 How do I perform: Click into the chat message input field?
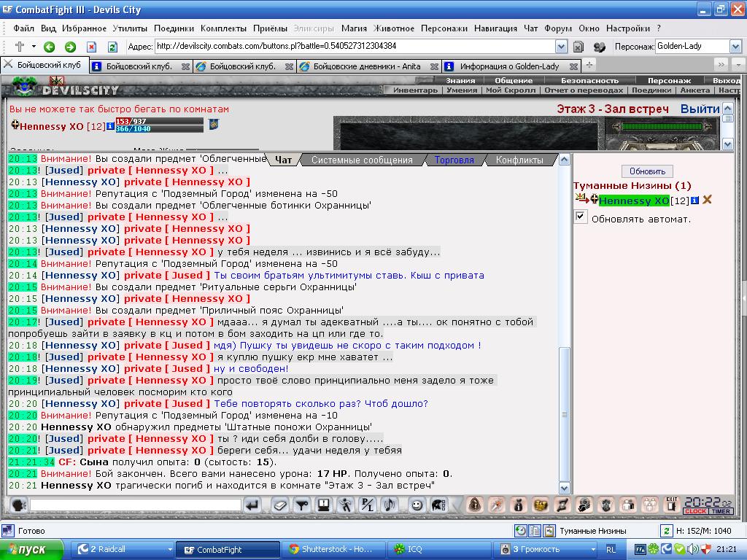click(136, 505)
